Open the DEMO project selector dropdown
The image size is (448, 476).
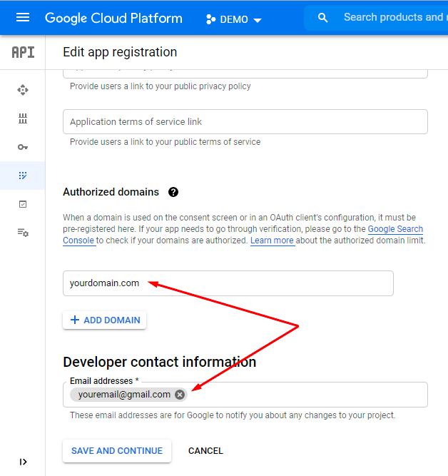234,19
